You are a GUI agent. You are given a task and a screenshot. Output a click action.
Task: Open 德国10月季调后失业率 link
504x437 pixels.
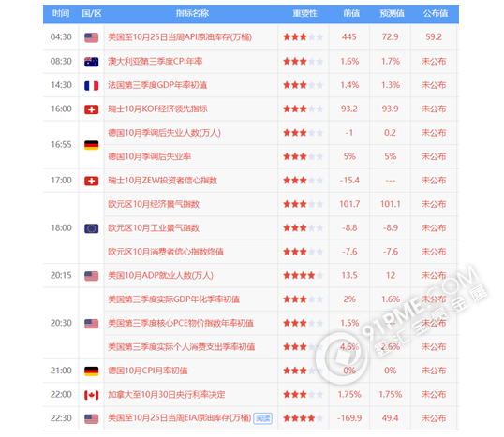[150, 156]
